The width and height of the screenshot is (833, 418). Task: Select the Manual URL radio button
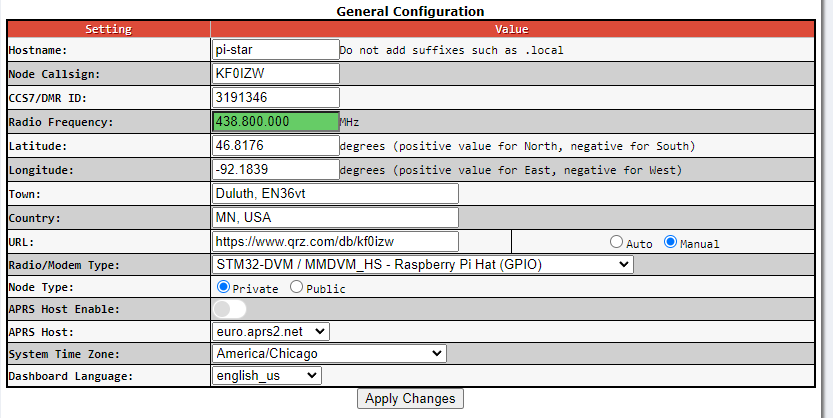click(x=671, y=242)
